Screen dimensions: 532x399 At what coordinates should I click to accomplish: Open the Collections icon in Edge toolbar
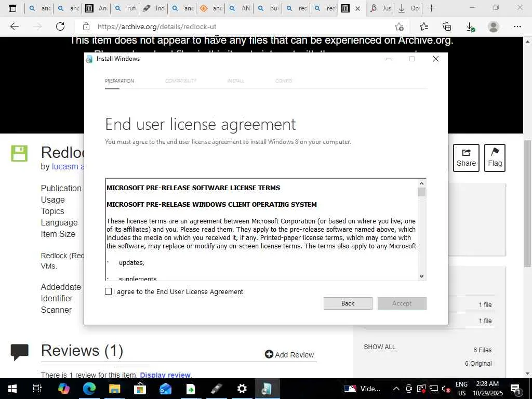click(x=447, y=26)
